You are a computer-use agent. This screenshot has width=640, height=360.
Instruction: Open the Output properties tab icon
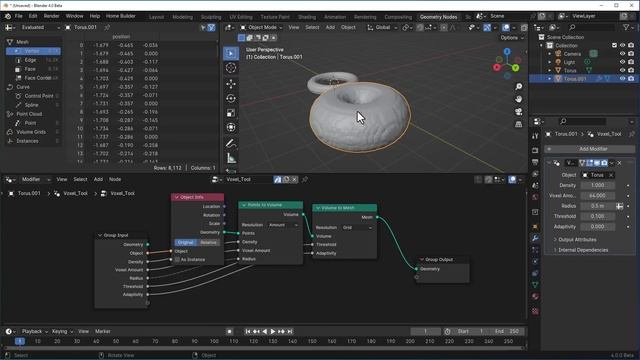pos(535,162)
